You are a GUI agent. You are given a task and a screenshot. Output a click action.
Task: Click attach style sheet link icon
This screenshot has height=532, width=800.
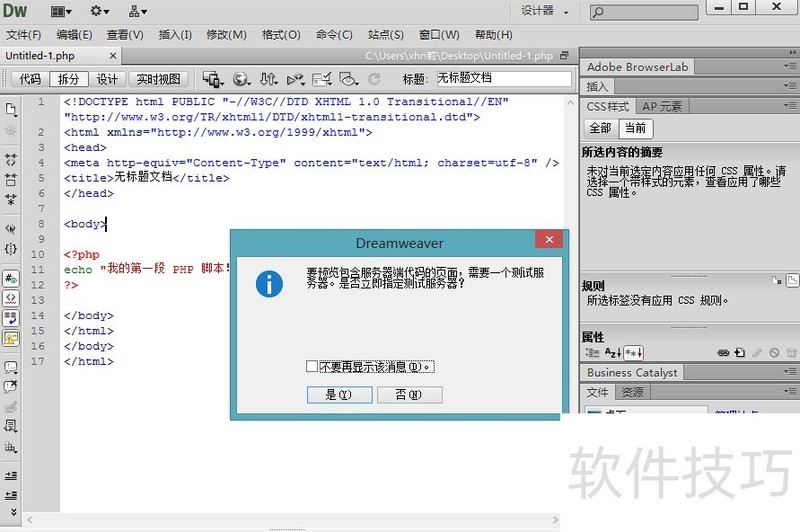(x=723, y=352)
